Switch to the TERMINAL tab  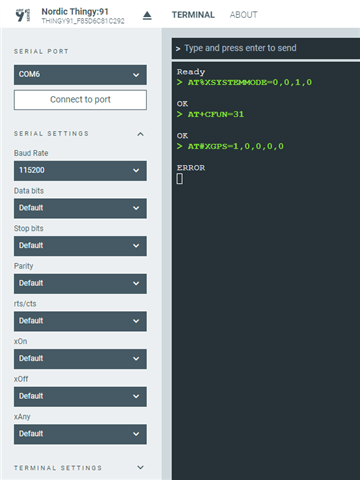193,15
